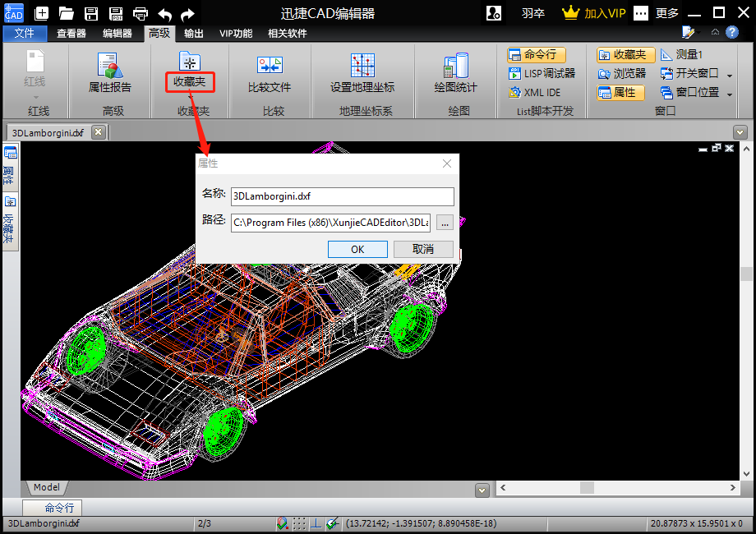Open the 属性报告 tool
The width and height of the screenshot is (756, 534).
pyautogui.click(x=110, y=72)
